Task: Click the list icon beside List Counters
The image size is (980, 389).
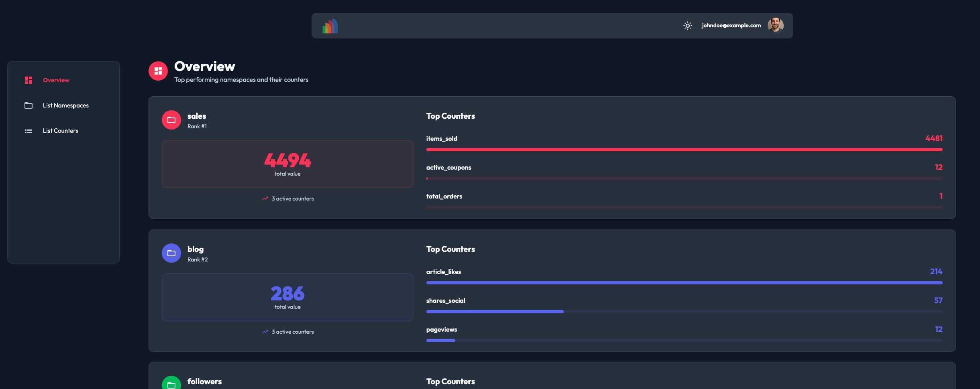Action: (29, 131)
